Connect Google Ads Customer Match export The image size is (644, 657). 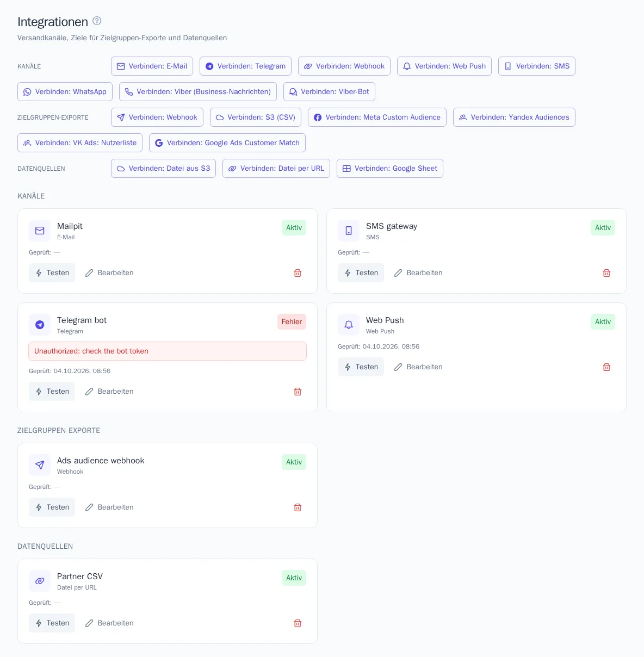coord(227,143)
